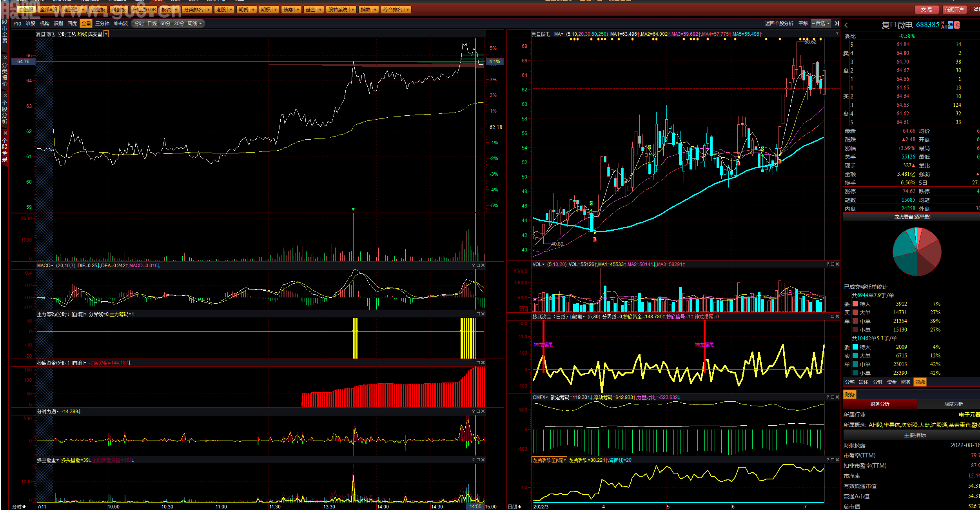Select the 财务分析 tab
This screenshot has width=980, height=510.
880,404
